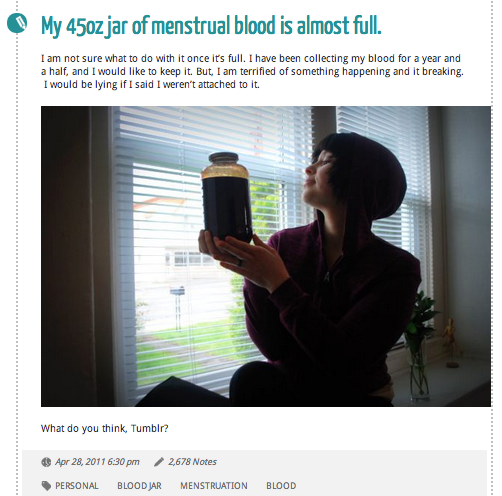Click the jar held in the photo

tap(227, 197)
